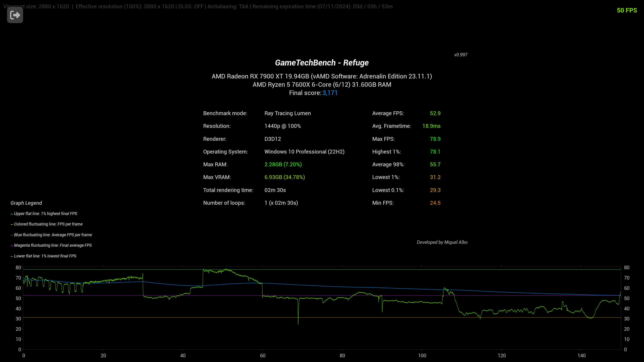Click the exit benchmark icon button
Viewport: 644px width, 362px height.
pos(15,15)
